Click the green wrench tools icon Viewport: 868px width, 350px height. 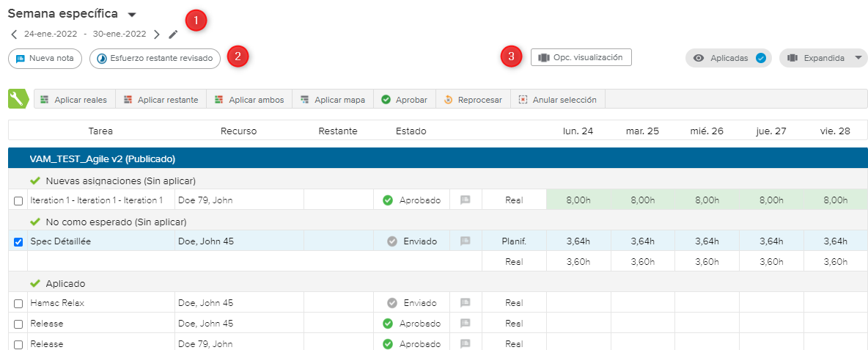click(x=18, y=99)
